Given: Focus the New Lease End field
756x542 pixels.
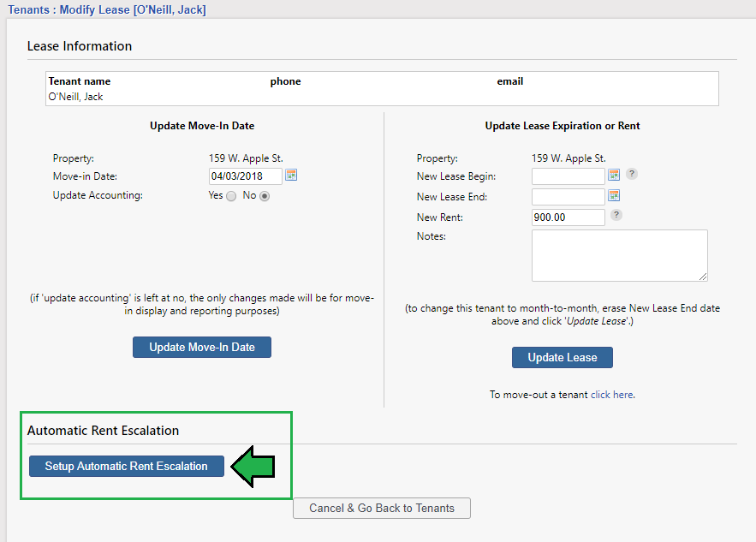Looking at the screenshot, I should 568,197.
